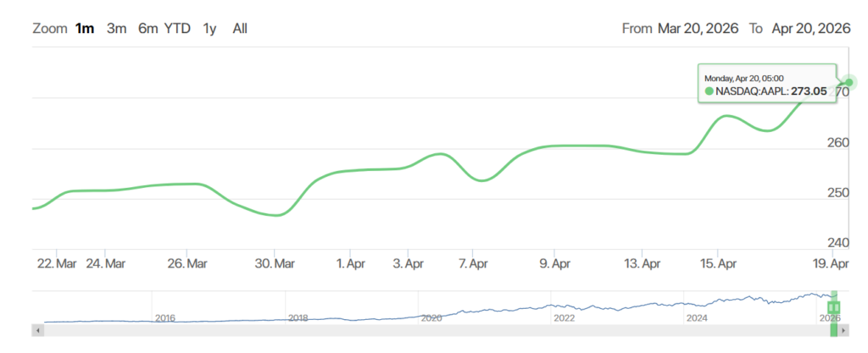Click 2018 on the navigator timeline
868x353 pixels.
point(298,317)
